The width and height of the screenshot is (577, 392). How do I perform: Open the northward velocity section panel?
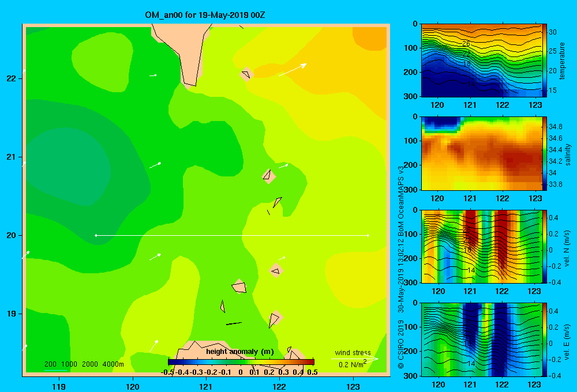pyautogui.click(x=482, y=247)
